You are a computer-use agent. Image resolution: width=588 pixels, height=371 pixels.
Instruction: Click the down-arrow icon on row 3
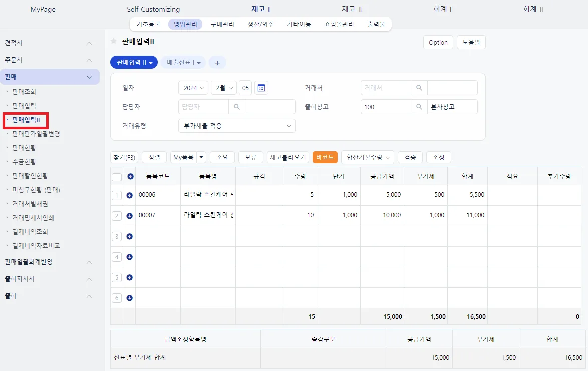click(129, 236)
